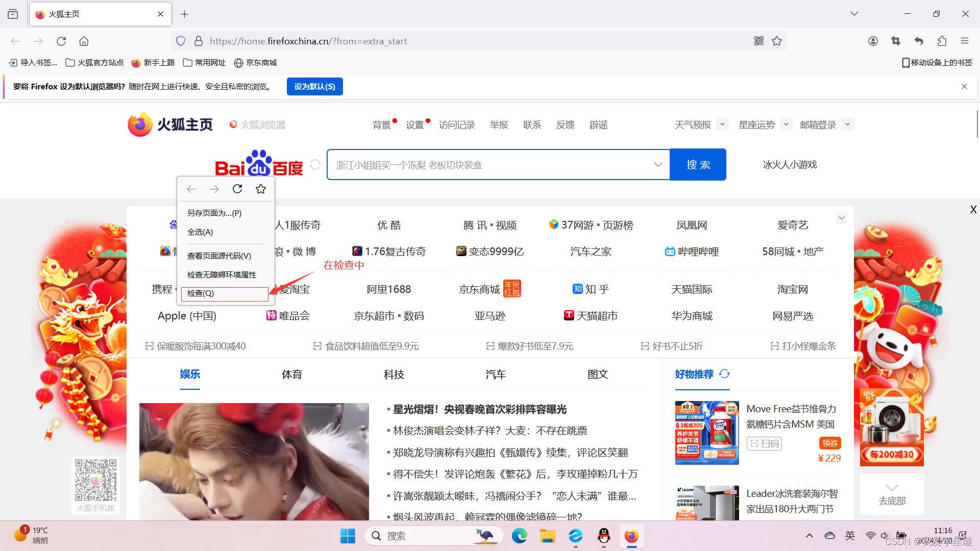The image size is (980, 551).
Task: Click the Windows taskbar search box
Action: [434, 536]
